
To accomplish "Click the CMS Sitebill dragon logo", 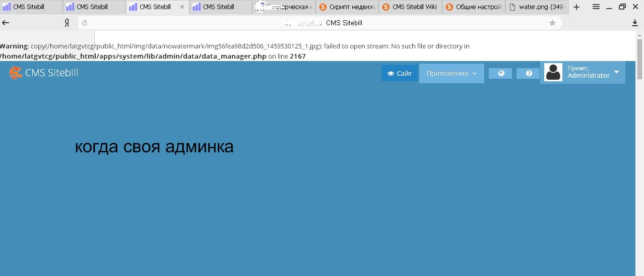I will point(16,73).
